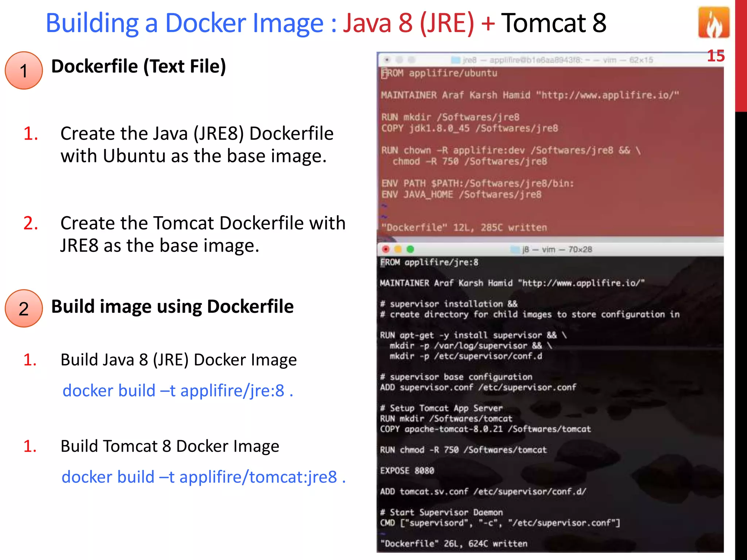
Task: Click 'RUN mkdir /Softwares/jre8' line
Action: (450, 117)
